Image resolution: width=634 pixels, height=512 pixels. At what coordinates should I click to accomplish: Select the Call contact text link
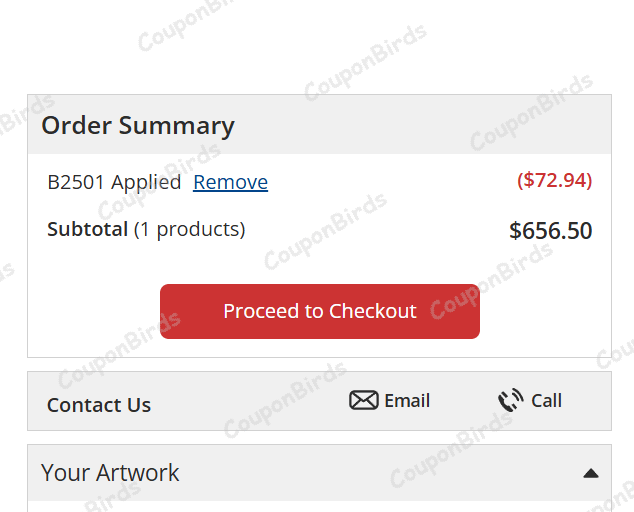click(546, 401)
